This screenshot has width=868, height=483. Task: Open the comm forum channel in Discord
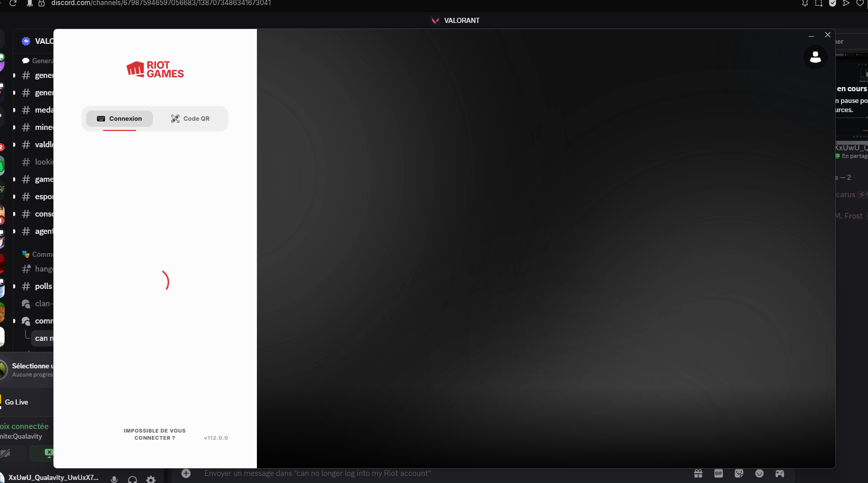(37, 321)
